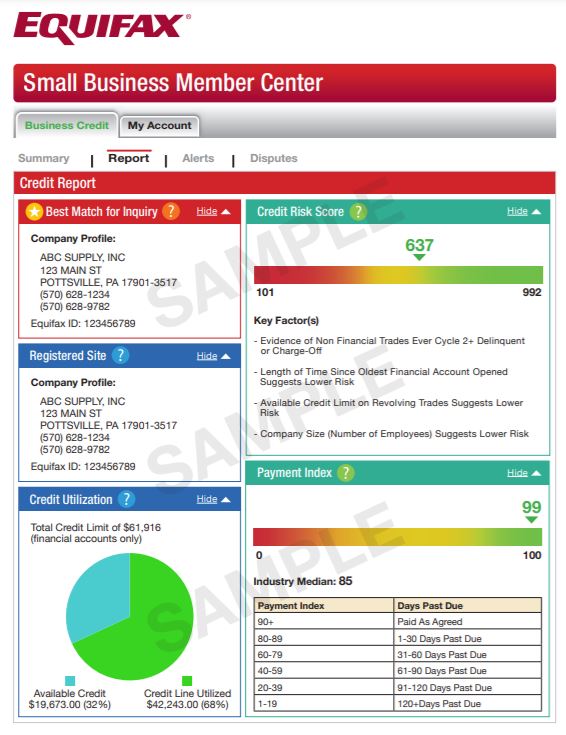This screenshot has height=735, width=566.
Task: Collapse the Best Match for Inquiry panel arrow
Action: (226, 212)
